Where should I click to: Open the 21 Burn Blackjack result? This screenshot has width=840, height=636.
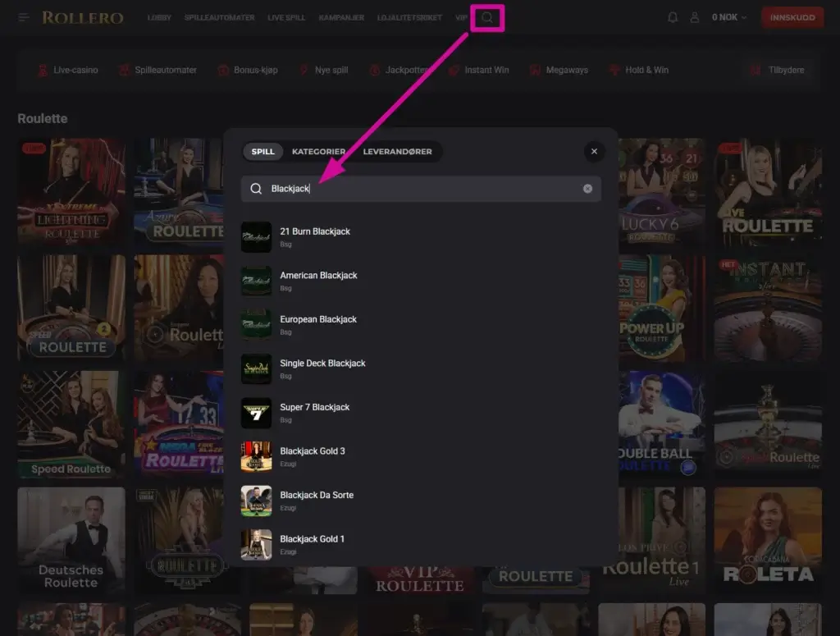pyautogui.click(x=421, y=237)
